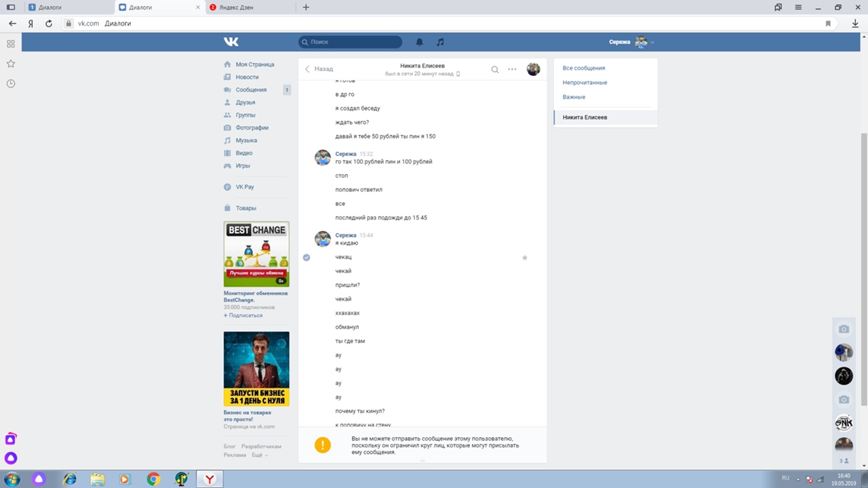Screen dimensions: 868x488
Task: Open Сообщения in the left sidebar
Action: (x=251, y=89)
